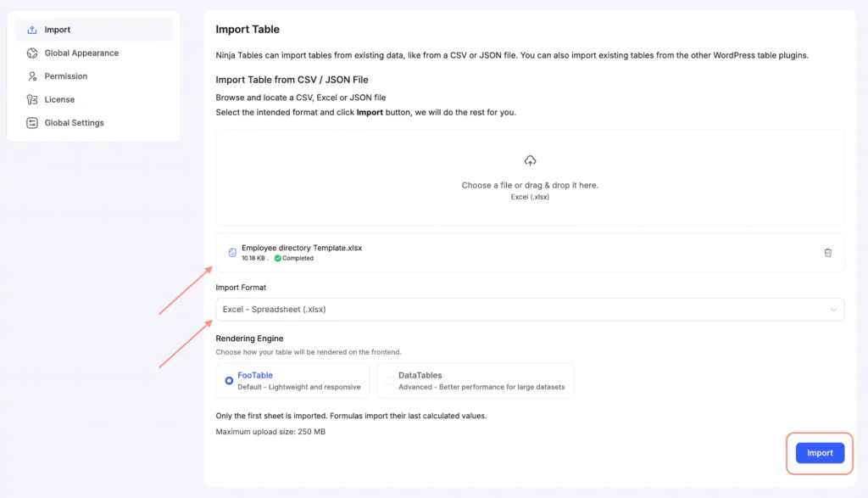Click the Import Table heading
Viewport: 868px width, 498px height.
pyautogui.click(x=248, y=30)
